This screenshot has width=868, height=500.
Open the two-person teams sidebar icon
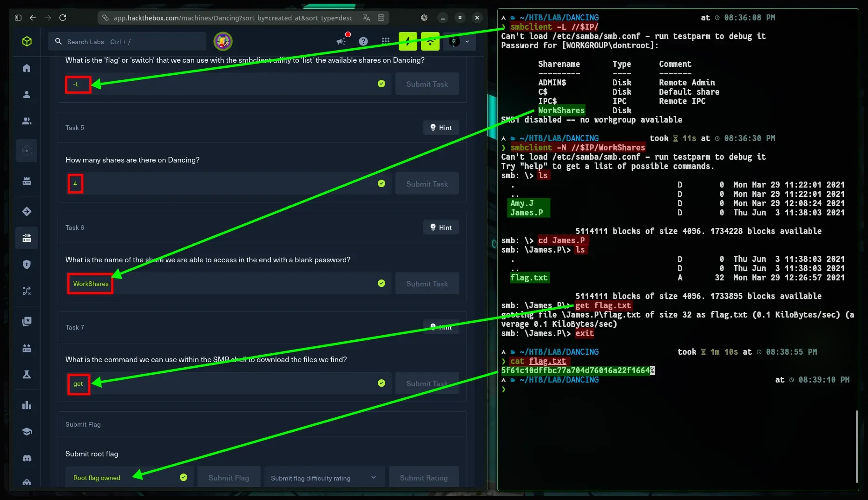(x=27, y=121)
